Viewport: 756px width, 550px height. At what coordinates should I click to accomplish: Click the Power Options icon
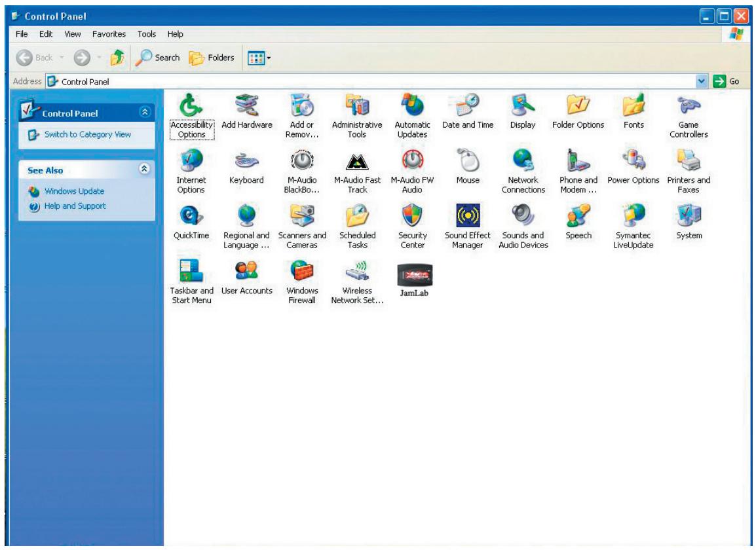click(x=633, y=160)
